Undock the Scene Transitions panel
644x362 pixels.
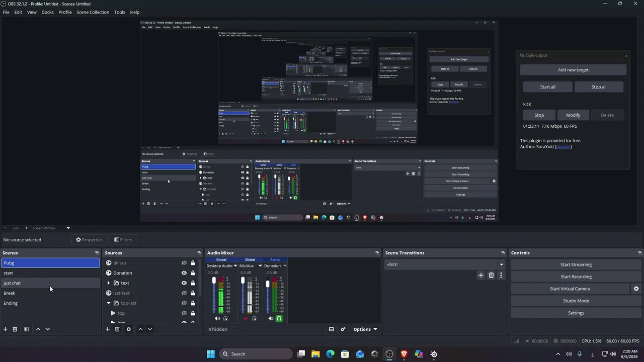pos(503,253)
